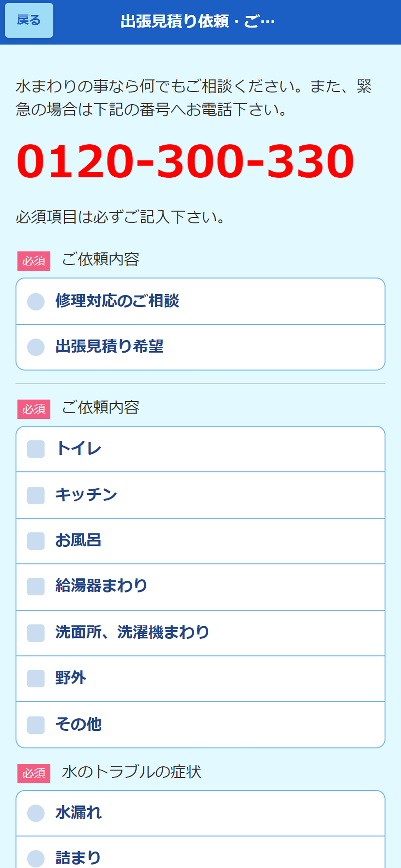Viewport: 401px width, 868px height.
Task: Click the first 必須 badge by ご依頼内容
Action: pos(34,261)
